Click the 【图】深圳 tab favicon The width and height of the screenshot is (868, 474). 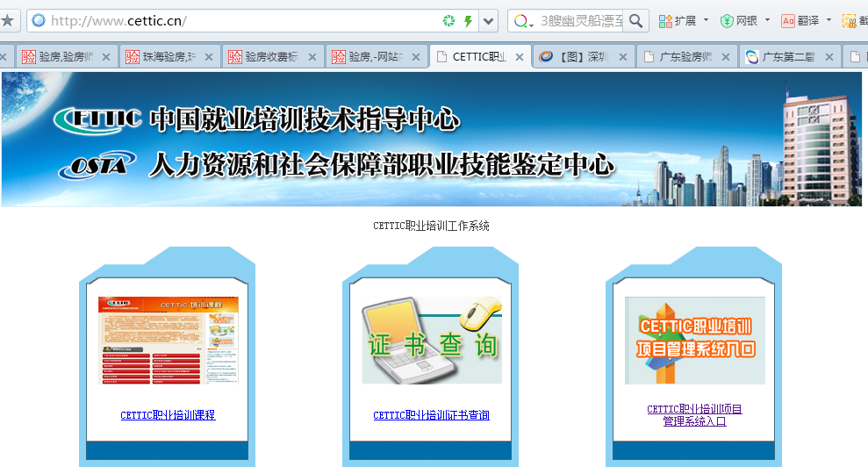(x=546, y=56)
